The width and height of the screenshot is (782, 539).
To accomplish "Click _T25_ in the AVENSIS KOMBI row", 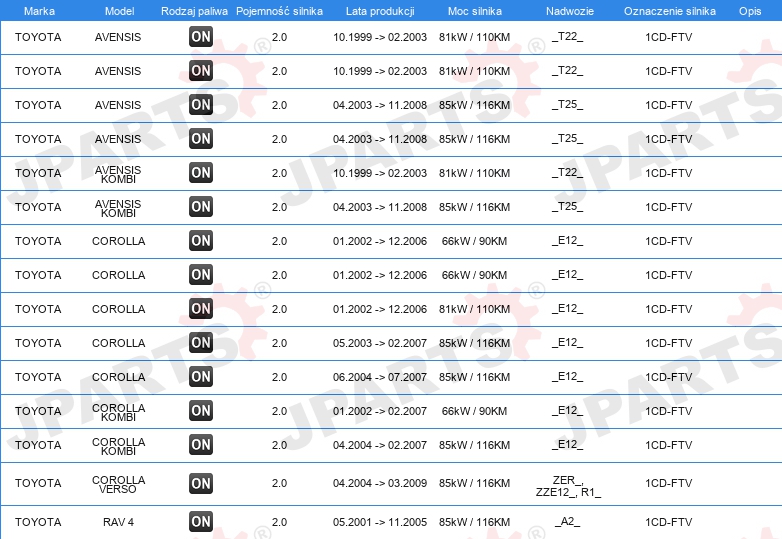I will (567, 206).
